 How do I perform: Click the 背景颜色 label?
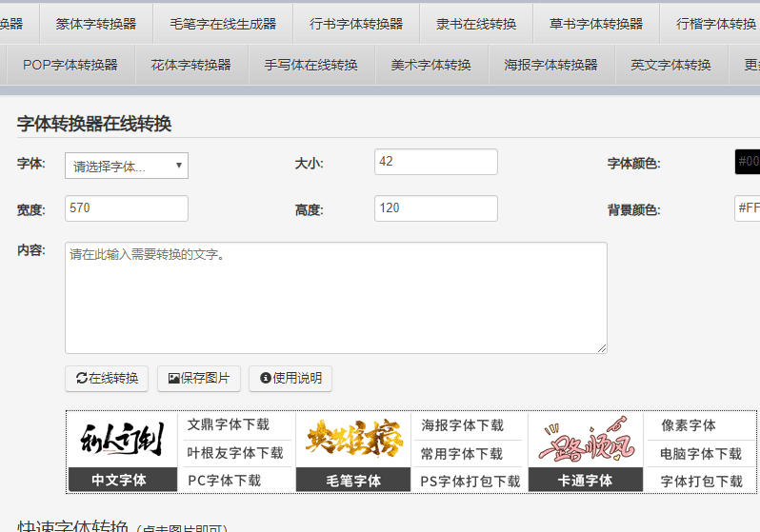pos(633,210)
